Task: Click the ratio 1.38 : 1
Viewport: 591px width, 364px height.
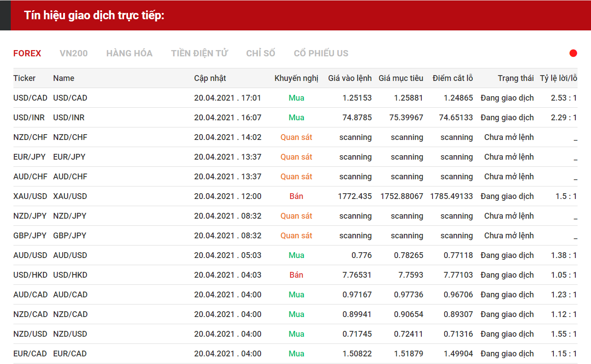Action: [x=564, y=255]
